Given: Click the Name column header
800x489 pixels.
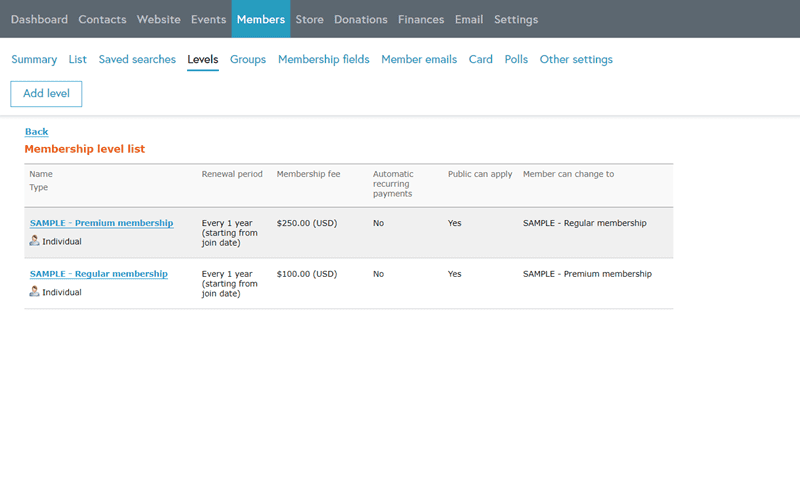Looking at the screenshot, I should pos(41,174).
